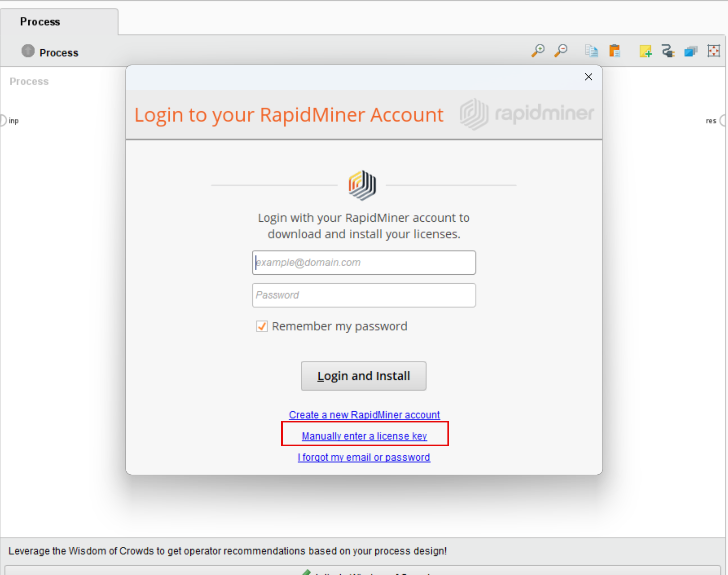The image size is (728, 575).
Task: Click the blue stacked layers icon
Action: coord(691,51)
